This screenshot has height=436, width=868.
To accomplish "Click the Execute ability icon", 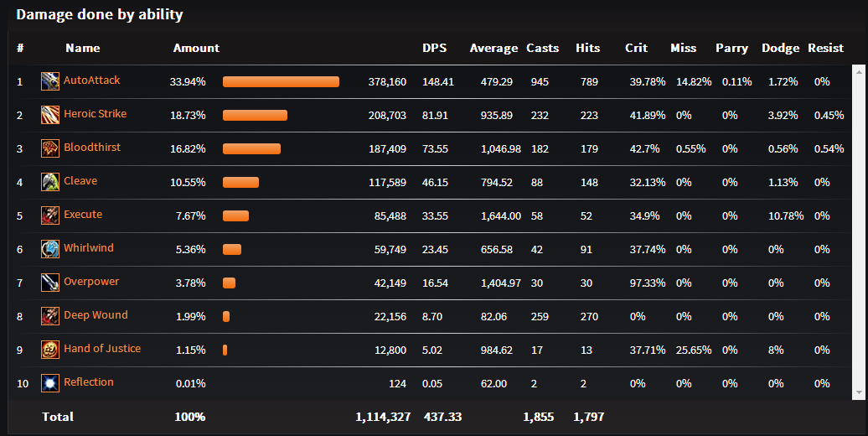I will click(50, 215).
